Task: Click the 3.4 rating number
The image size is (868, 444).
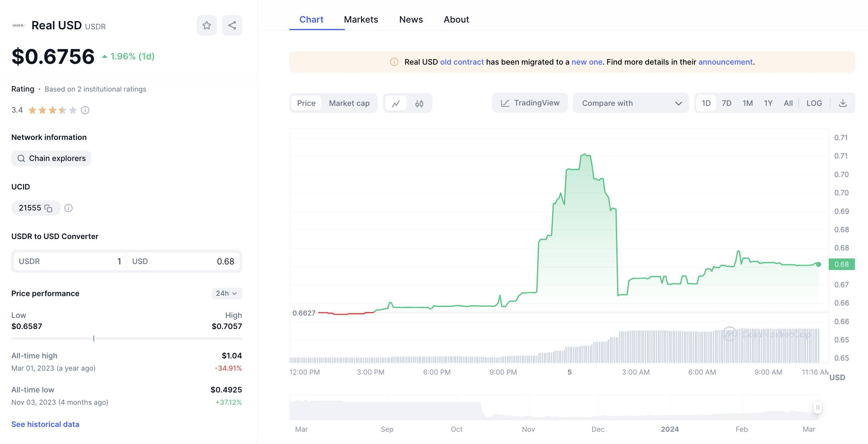Action: point(17,110)
